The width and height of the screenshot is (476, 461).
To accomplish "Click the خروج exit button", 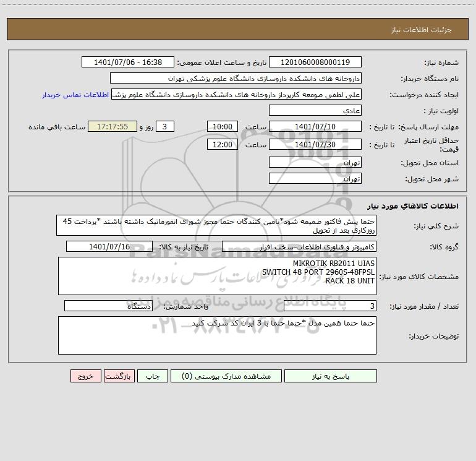I will 85,376.
